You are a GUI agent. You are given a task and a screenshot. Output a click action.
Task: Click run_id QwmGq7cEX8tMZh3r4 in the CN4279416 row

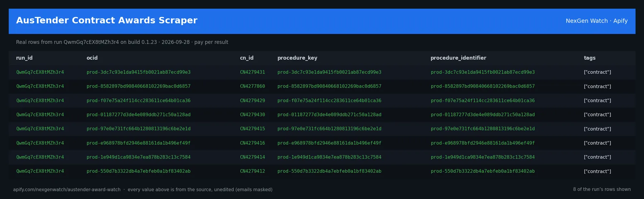[x=40, y=143]
